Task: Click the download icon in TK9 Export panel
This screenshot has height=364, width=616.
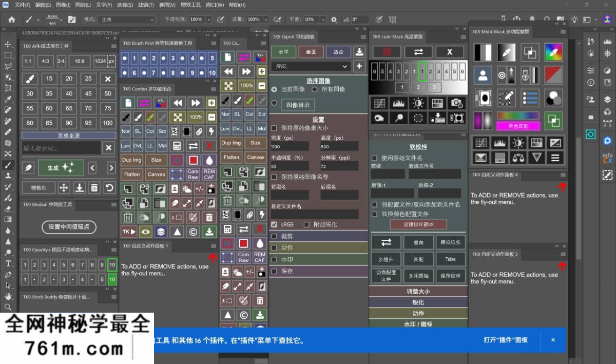Action: point(359,52)
